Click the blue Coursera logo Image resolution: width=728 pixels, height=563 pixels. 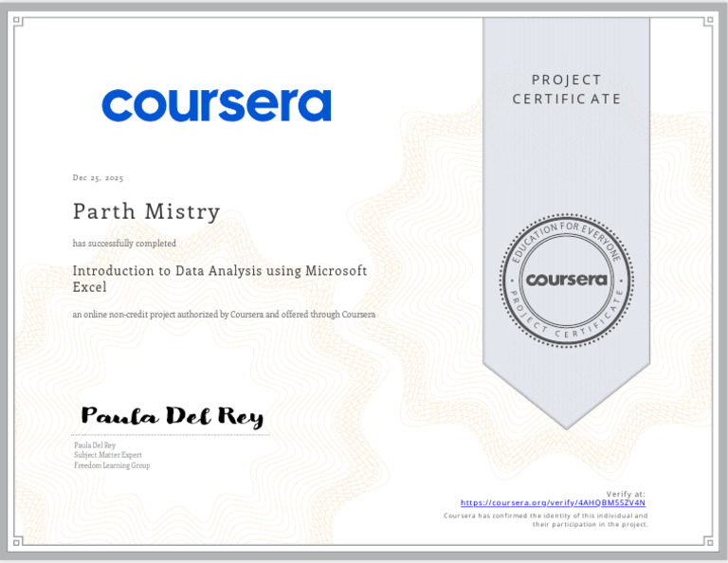click(x=216, y=105)
